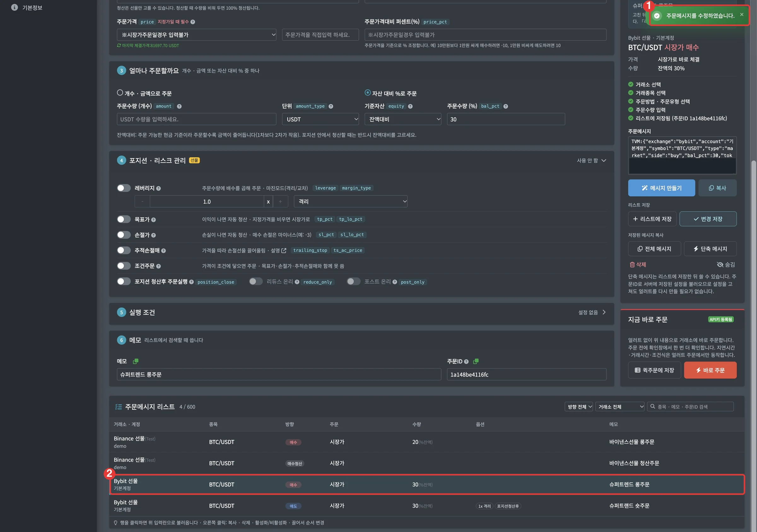Screen dimensions: 757x532
Task: Select 개수·금액으로 주문 radio button
Action: [120, 93]
